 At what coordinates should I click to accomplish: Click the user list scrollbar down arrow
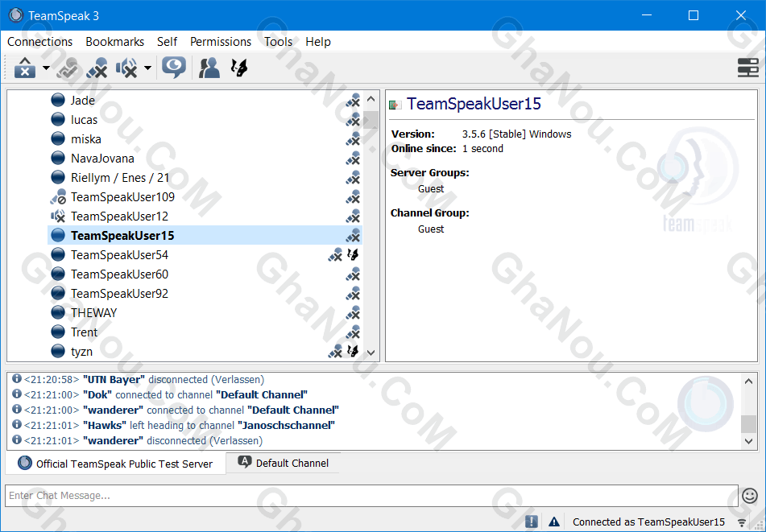pyautogui.click(x=371, y=353)
